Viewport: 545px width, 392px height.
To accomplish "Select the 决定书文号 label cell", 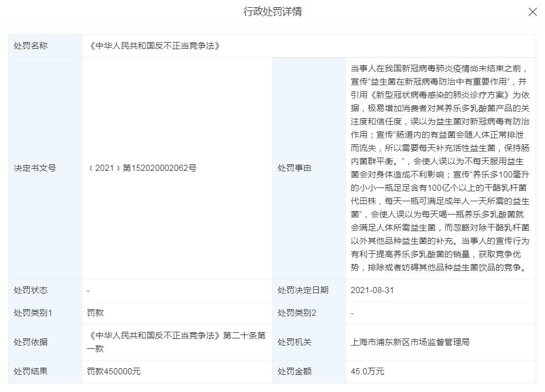I will 45,168.
